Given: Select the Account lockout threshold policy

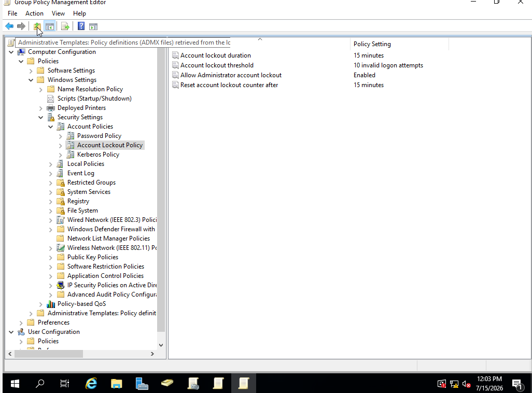Looking at the screenshot, I should [217, 65].
